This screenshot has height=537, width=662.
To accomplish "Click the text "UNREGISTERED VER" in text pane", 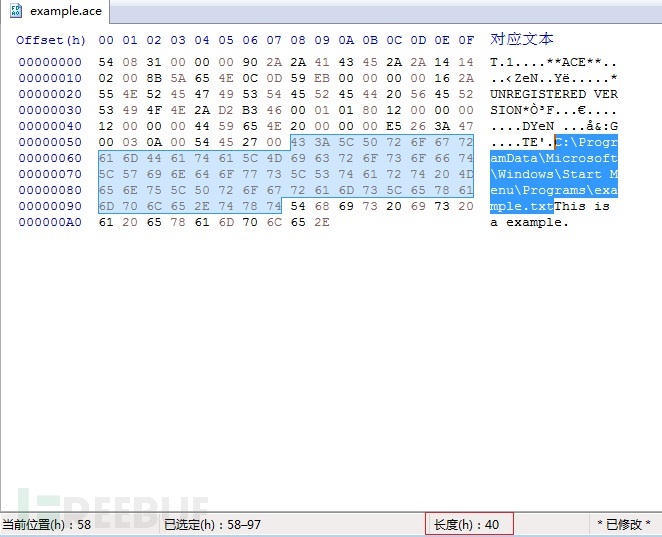I will tap(553, 94).
